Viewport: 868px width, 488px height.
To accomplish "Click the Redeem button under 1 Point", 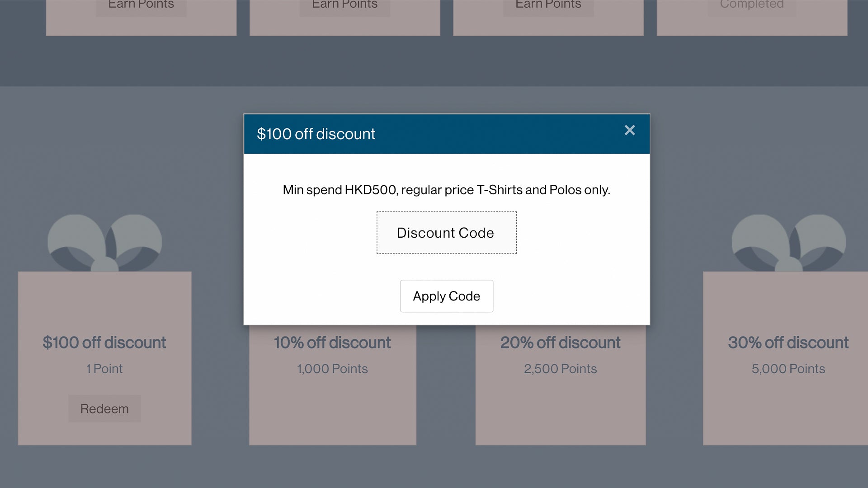I will 104,408.
